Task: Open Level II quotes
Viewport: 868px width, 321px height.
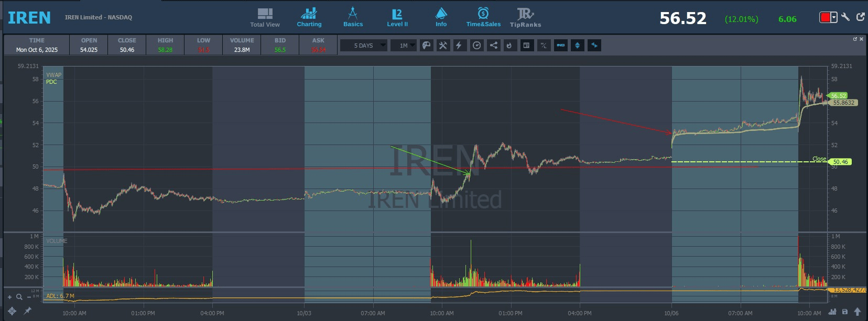Action: (x=397, y=18)
